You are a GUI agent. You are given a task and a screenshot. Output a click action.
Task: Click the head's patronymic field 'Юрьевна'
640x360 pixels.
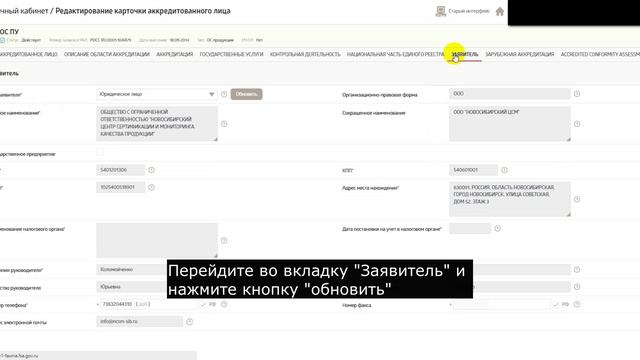click(132, 287)
